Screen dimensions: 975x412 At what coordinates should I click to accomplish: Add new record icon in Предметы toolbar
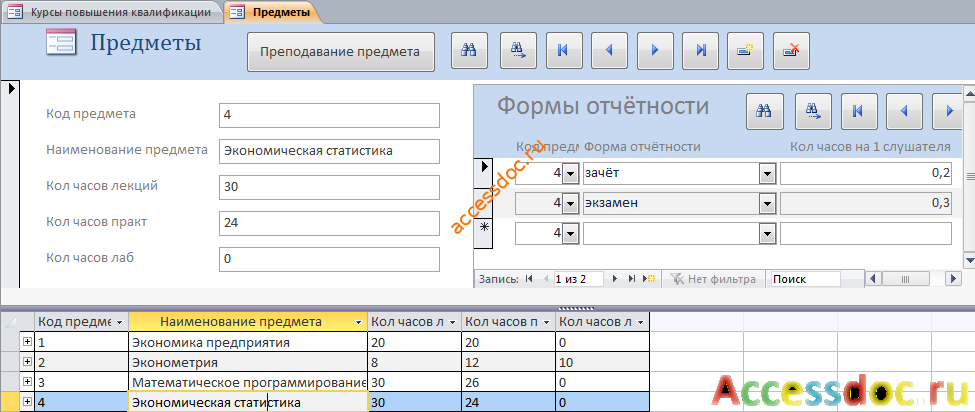[746, 50]
